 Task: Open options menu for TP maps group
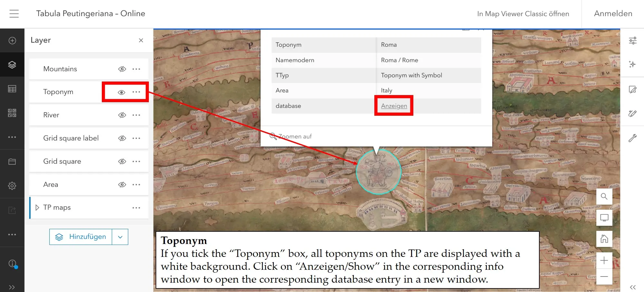pyautogui.click(x=136, y=208)
